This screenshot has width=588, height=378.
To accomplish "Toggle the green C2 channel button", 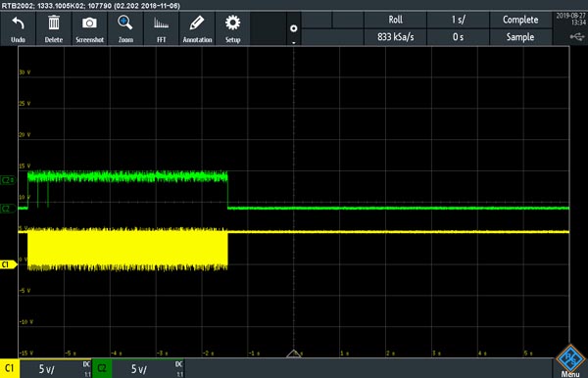I will tap(102, 368).
